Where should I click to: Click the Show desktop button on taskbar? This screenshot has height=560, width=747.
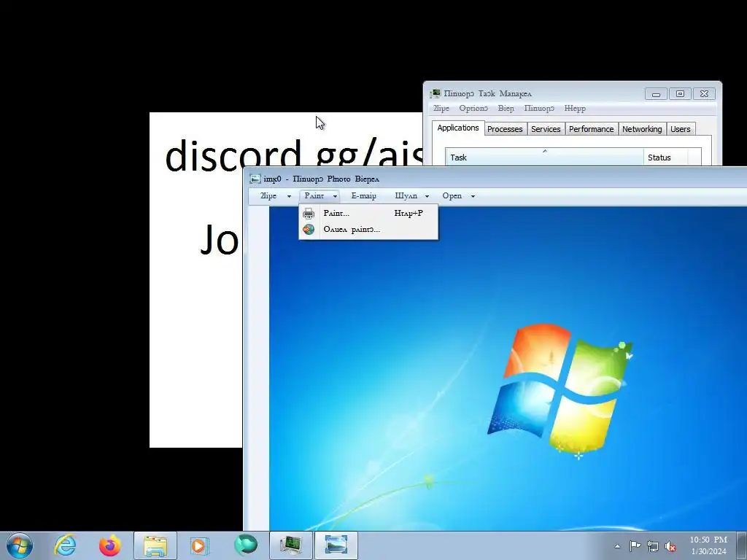pyautogui.click(x=742, y=545)
